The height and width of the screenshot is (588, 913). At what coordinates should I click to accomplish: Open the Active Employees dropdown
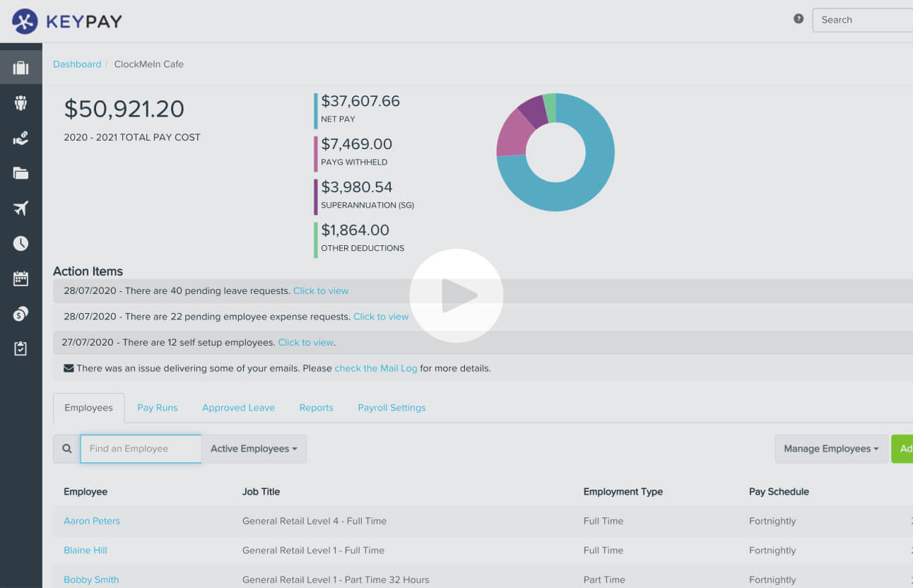click(254, 449)
